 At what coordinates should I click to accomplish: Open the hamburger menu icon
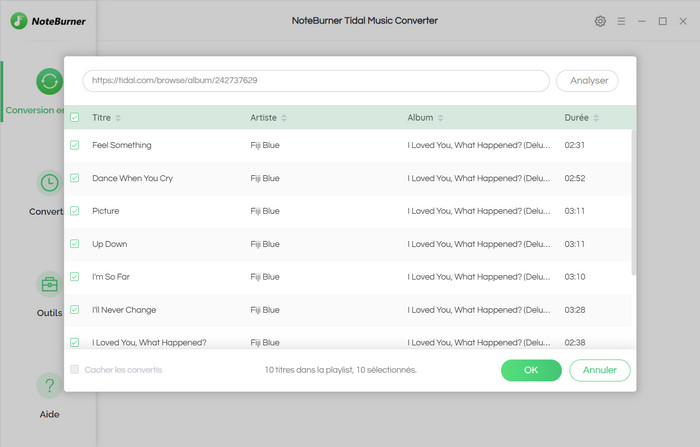coord(621,21)
